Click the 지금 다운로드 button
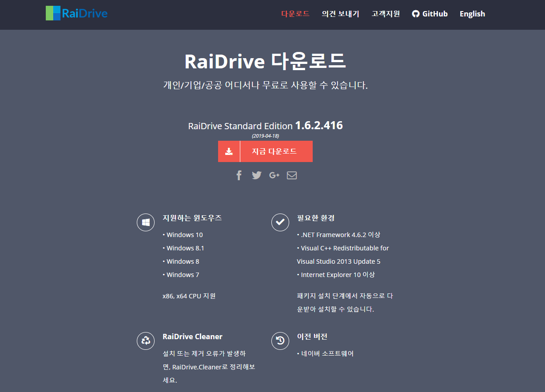This screenshot has width=545, height=392. click(x=265, y=151)
